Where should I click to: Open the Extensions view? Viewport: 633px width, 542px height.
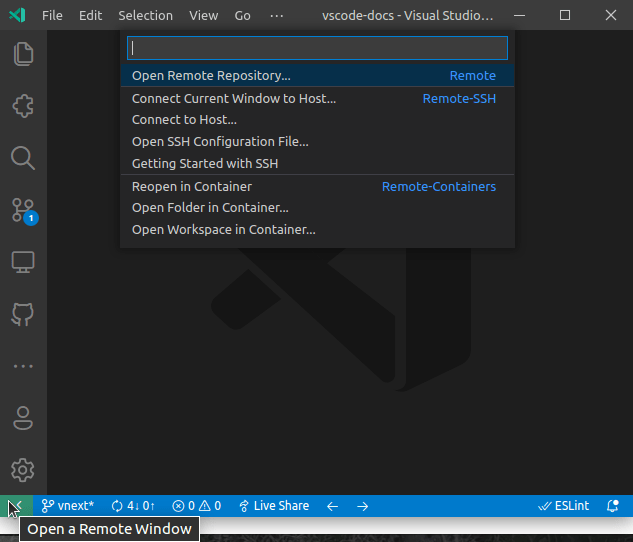(23, 106)
